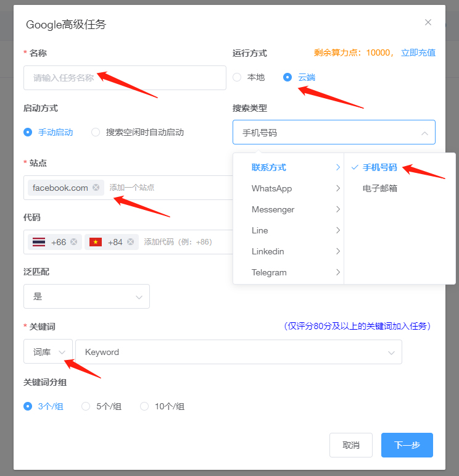This screenshot has width=459, height=476.
Task: Choose Messenger in the cascade menu
Action: click(x=288, y=209)
